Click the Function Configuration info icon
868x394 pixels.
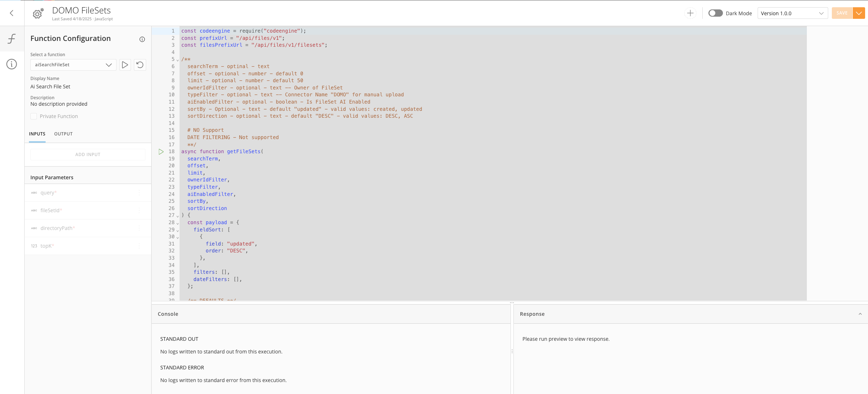pos(142,39)
